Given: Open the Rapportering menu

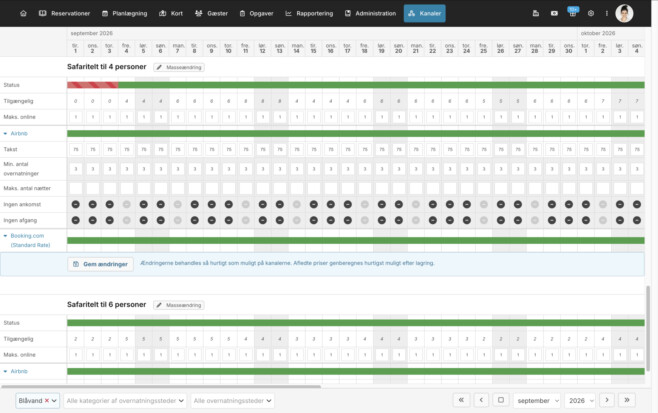Looking at the screenshot, I should (309, 13).
